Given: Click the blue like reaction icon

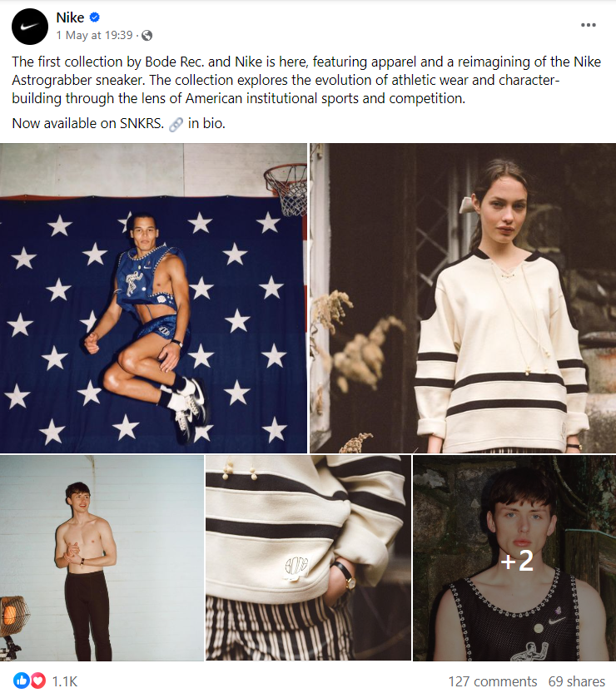Looking at the screenshot, I should pos(20,681).
